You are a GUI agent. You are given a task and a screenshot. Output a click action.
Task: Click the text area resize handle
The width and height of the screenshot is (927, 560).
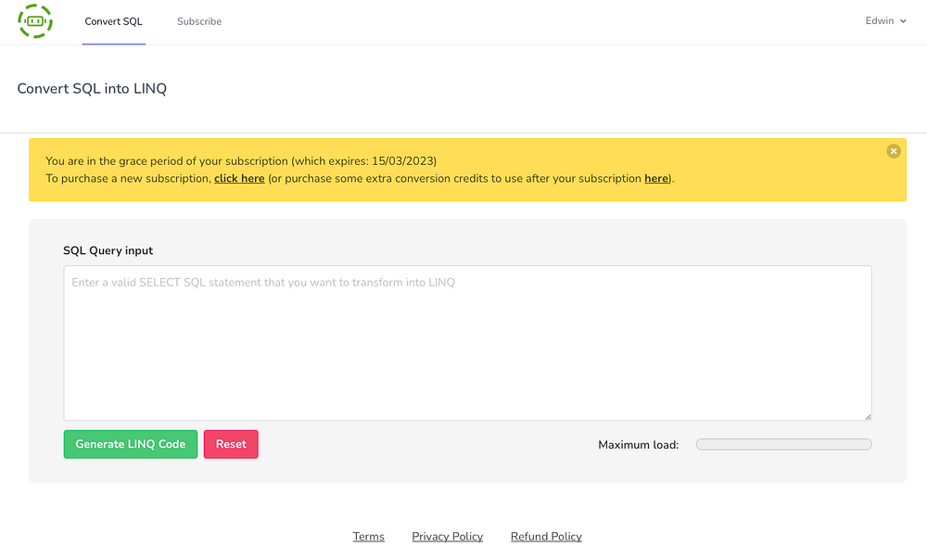coord(868,416)
